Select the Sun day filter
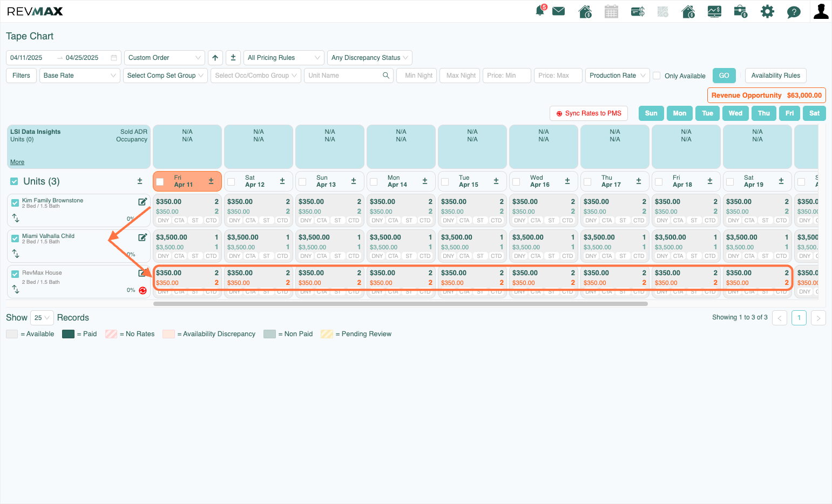 click(651, 113)
